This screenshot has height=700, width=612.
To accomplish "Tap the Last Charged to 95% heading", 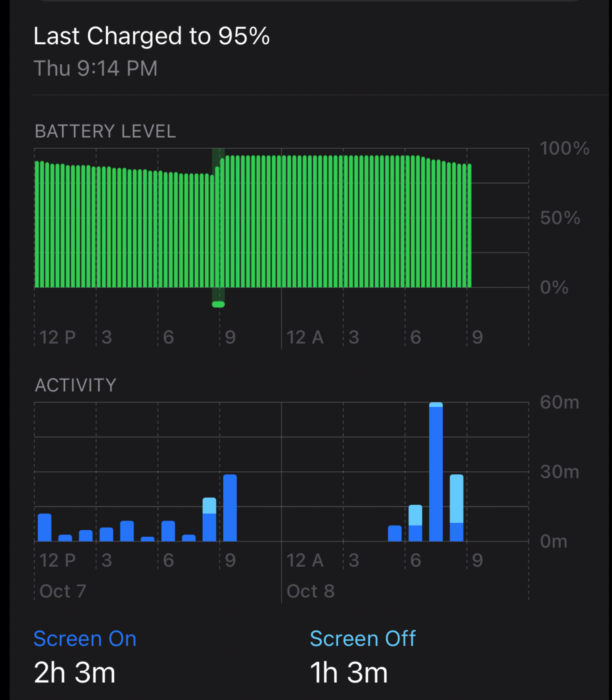I will tap(152, 36).
